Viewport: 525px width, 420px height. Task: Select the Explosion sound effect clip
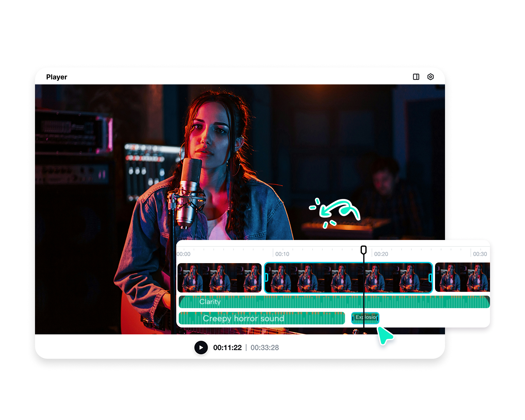click(x=366, y=317)
